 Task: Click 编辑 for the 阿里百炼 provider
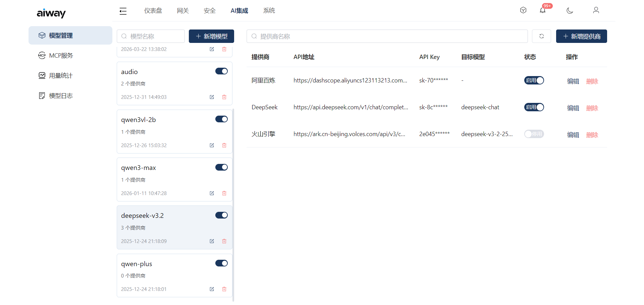573,81
